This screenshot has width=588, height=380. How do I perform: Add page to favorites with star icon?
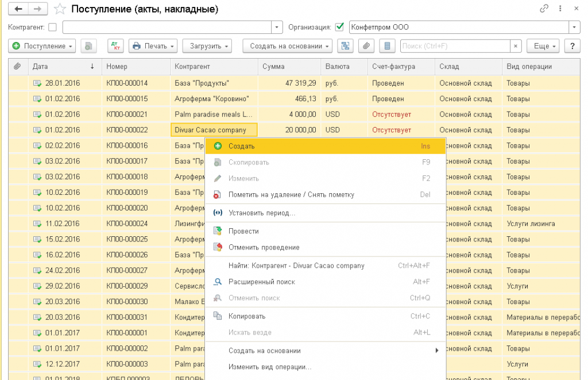point(60,9)
